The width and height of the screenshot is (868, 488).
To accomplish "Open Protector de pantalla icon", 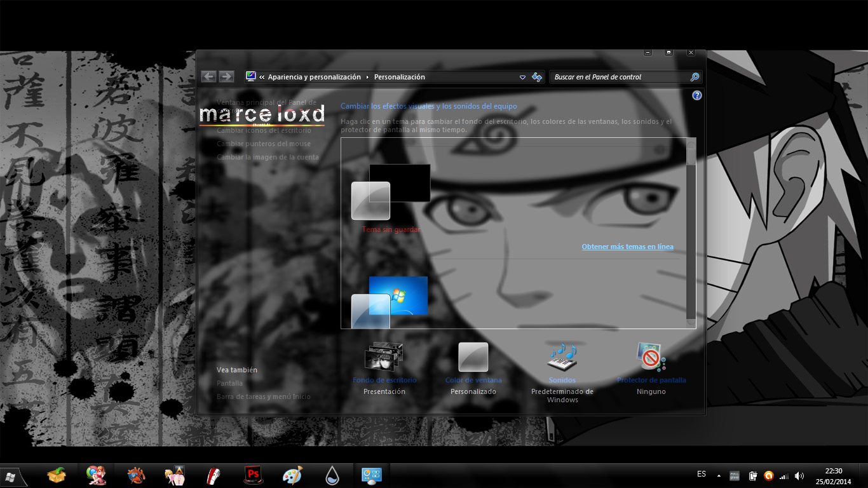I will [x=651, y=357].
